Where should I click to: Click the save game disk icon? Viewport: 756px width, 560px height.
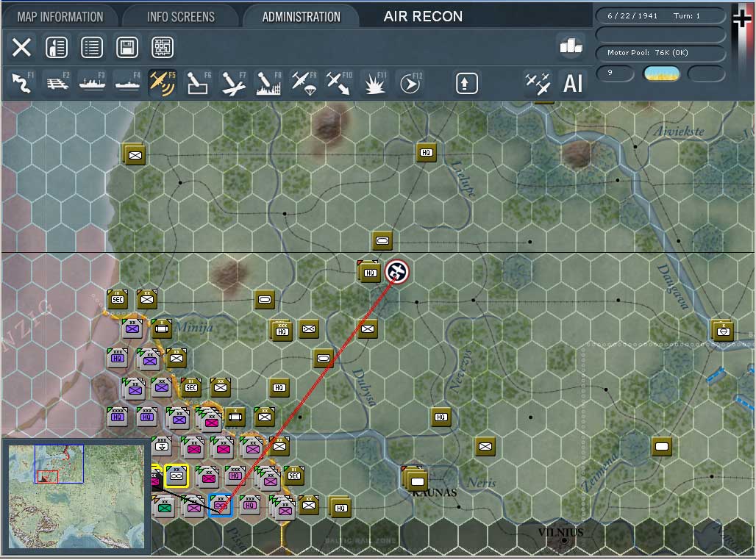click(x=127, y=47)
